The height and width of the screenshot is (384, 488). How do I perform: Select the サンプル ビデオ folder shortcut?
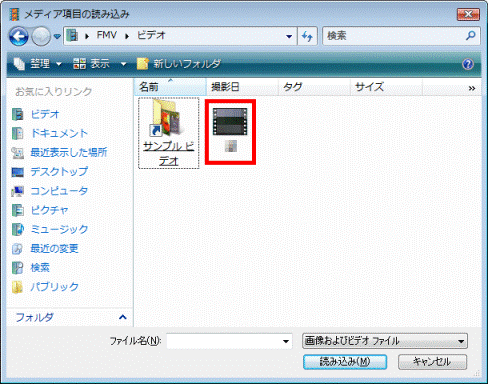point(169,133)
